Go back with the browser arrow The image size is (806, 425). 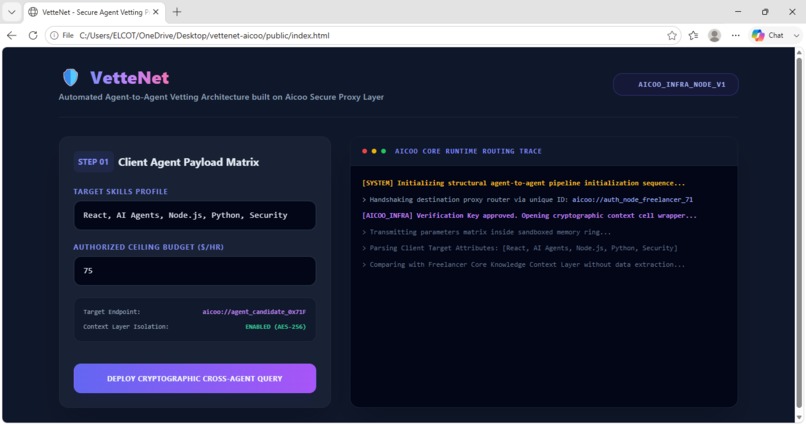(x=12, y=35)
